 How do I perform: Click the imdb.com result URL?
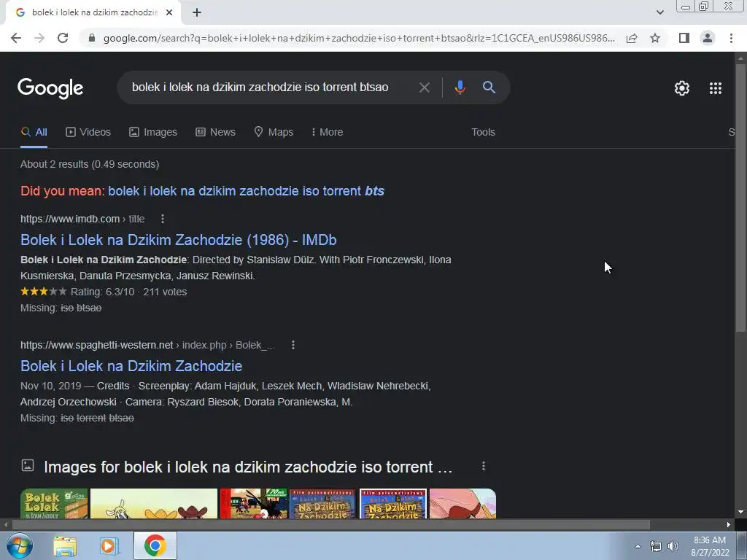(x=82, y=219)
